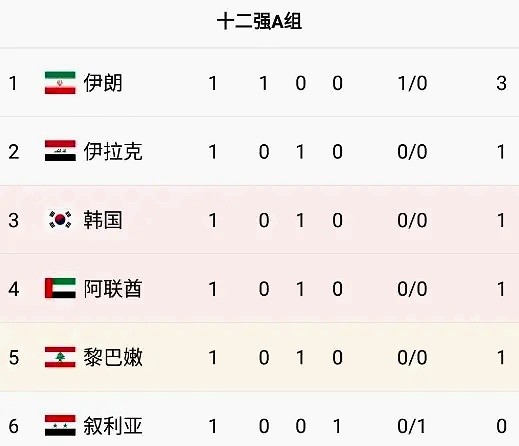Click the UAE flag icon
This screenshot has height=446, width=519.
60,288
